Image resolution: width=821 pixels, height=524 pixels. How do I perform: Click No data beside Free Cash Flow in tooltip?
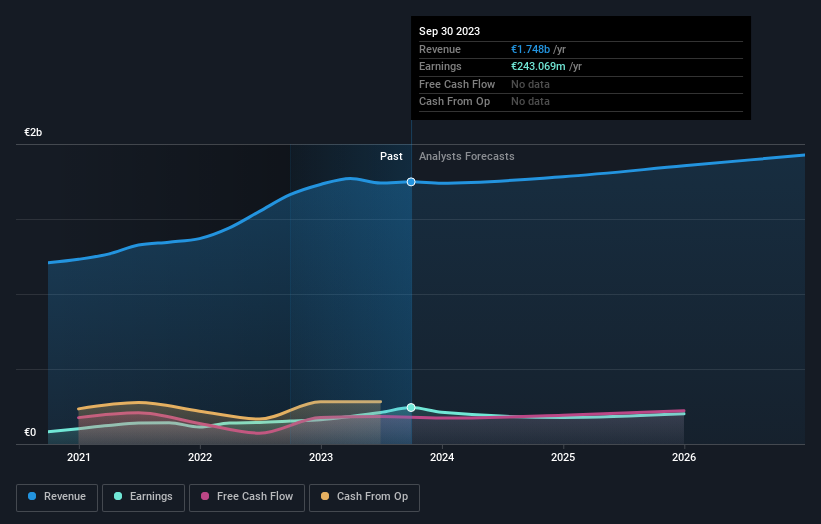(x=530, y=84)
